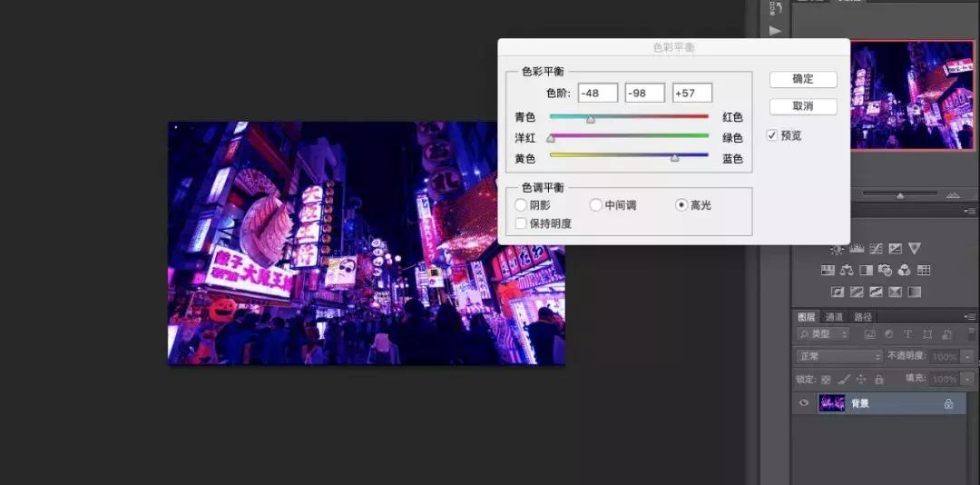Click the Brightness/Contrast adjustment icon

[x=837, y=248]
